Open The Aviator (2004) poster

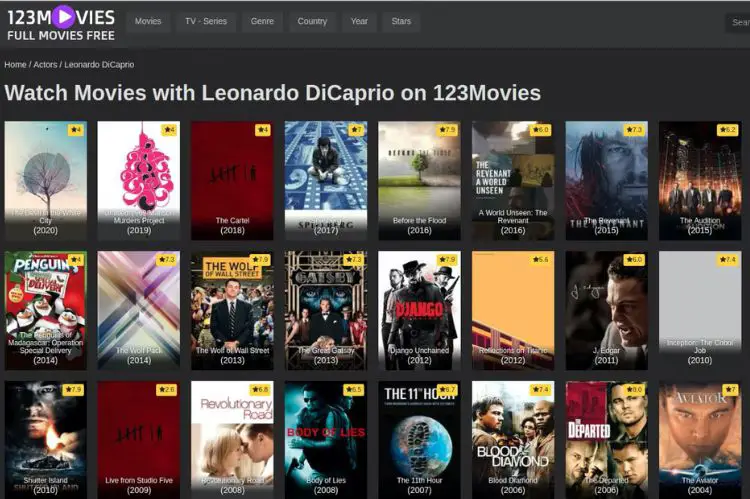(x=700, y=440)
